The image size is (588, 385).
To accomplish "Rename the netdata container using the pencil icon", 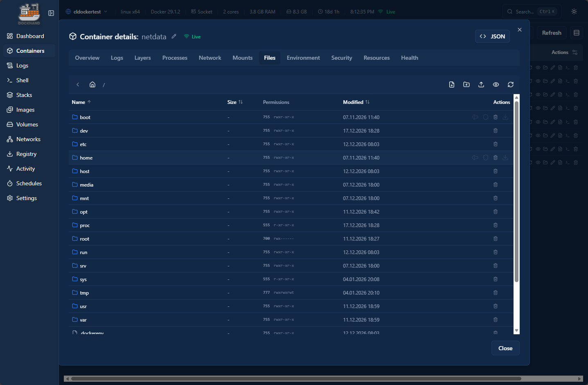I will tap(173, 36).
